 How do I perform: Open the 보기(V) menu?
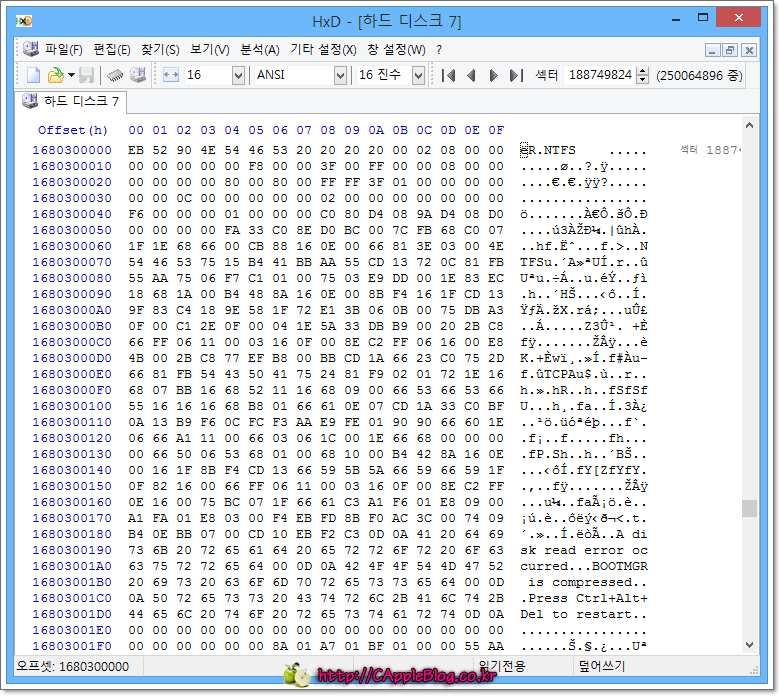[x=210, y=49]
